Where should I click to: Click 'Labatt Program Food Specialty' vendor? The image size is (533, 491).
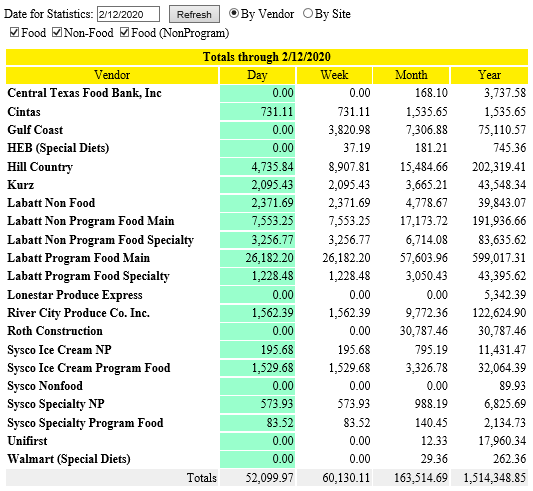(x=88, y=276)
